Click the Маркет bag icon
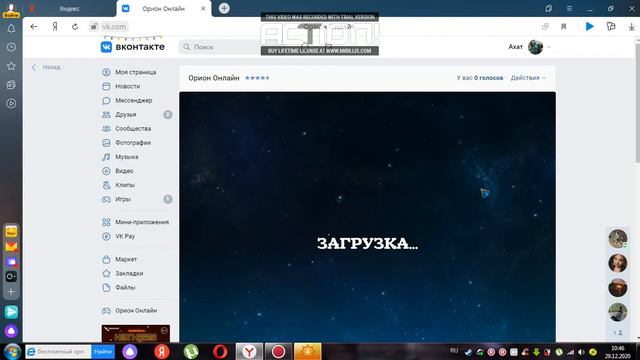Screen dimensions: 640x360 pos(106,259)
